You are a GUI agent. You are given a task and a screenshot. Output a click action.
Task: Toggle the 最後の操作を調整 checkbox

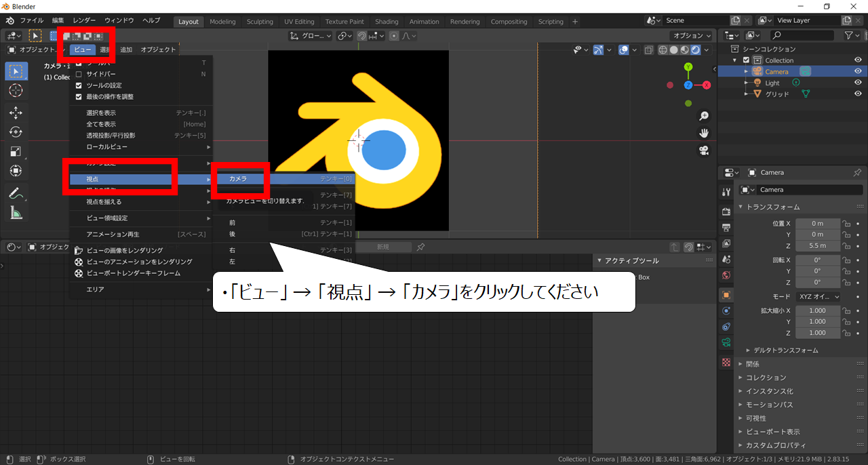(x=79, y=97)
